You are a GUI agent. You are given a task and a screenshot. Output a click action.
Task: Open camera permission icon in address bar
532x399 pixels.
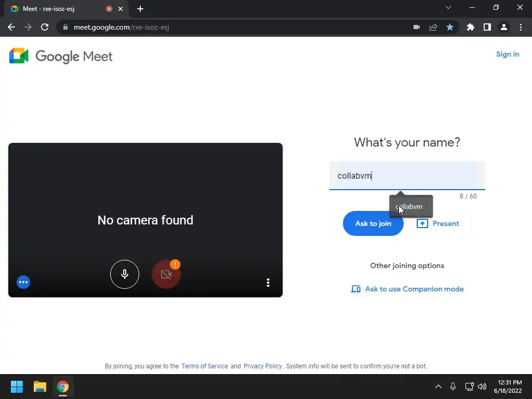pyautogui.click(x=417, y=27)
